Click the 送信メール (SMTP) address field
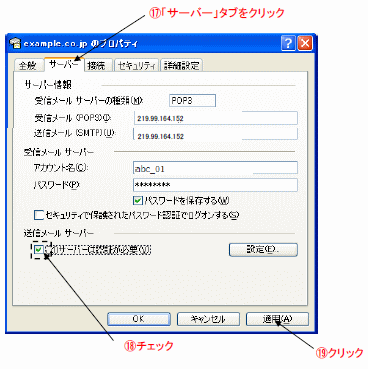The height and width of the screenshot is (369, 368). coord(215,134)
